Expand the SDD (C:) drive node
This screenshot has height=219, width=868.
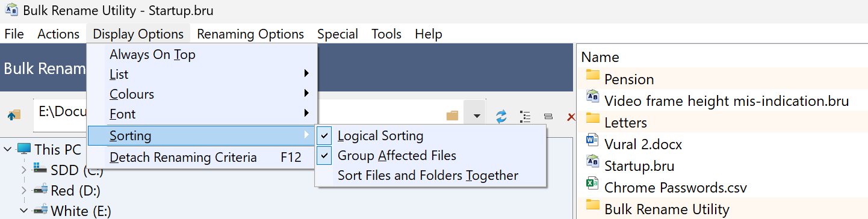24,170
